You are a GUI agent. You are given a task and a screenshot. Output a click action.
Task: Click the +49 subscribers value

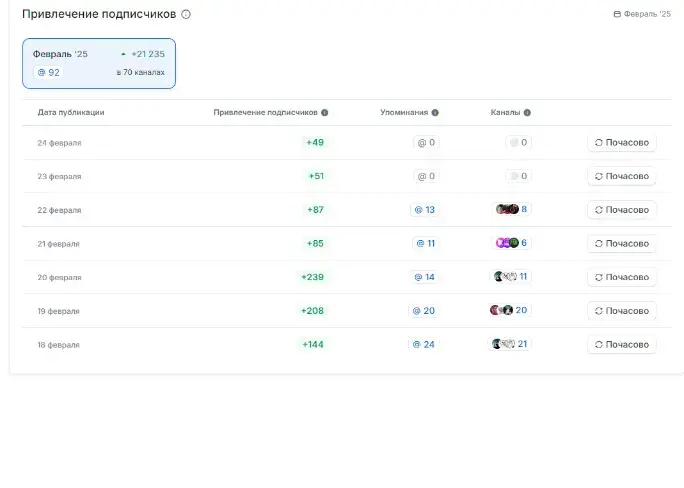coord(315,143)
